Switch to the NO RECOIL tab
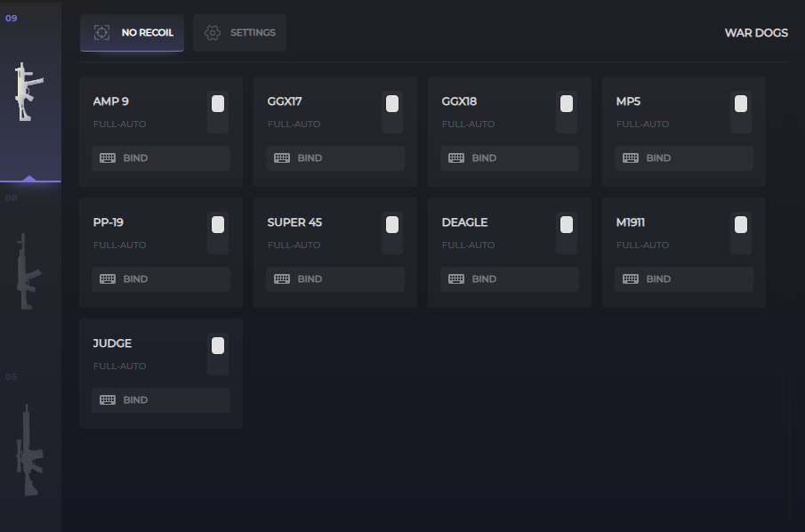The height and width of the screenshot is (532, 805). pos(132,33)
